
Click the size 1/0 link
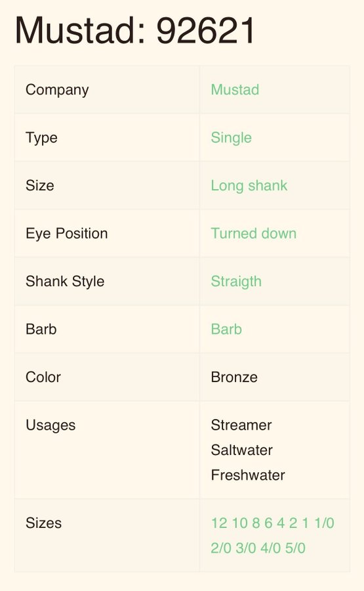coord(325,523)
